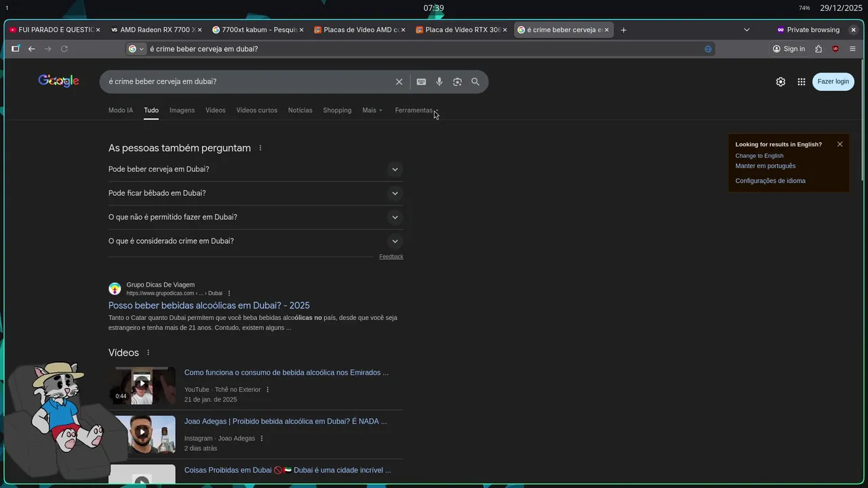
Task: Open more options for 'As pessoas também perguntam'
Action: (x=260, y=148)
